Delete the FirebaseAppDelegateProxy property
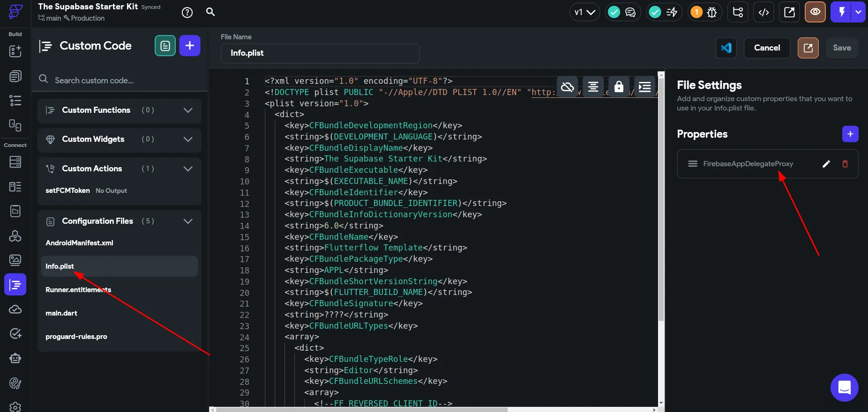The width and height of the screenshot is (868, 412). click(x=845, y=164)
